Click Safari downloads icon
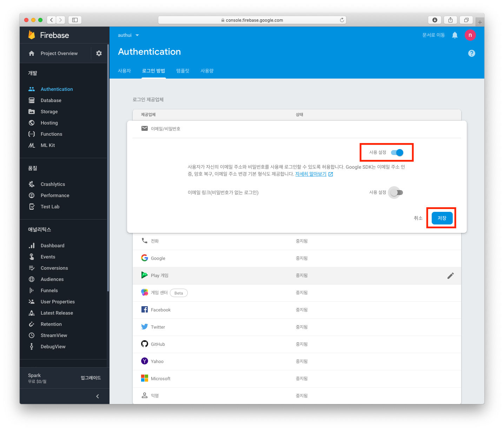The height and width of the screenshot is (430, 504). pyautogui.click(x=435, y=20)
